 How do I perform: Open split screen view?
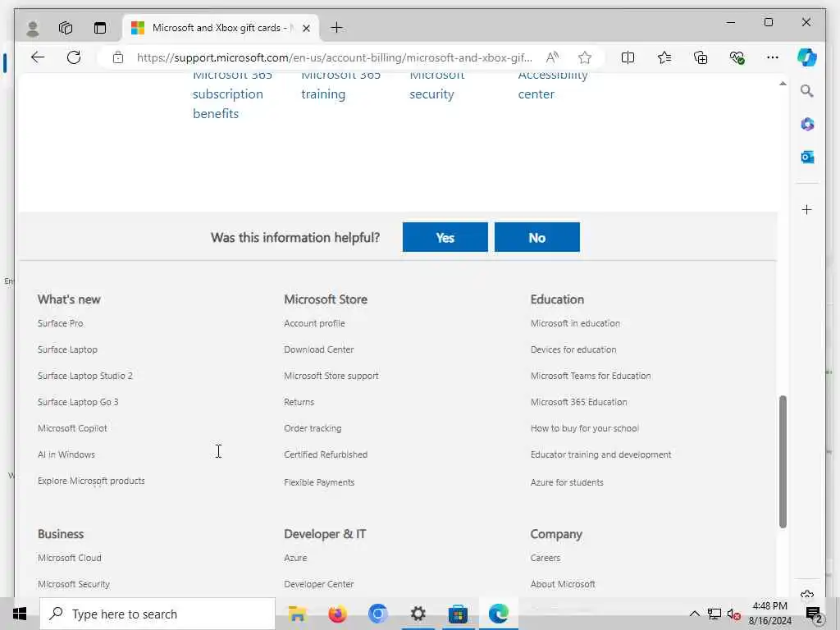pos(628,57)
